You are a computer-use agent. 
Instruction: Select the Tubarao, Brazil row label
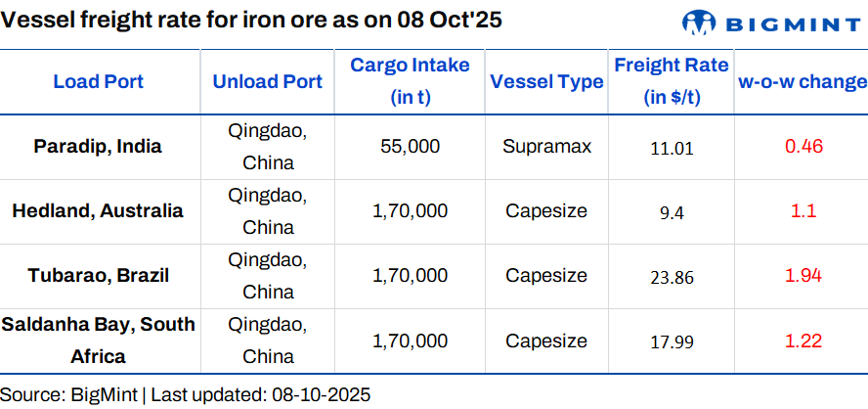coord(98,276)
